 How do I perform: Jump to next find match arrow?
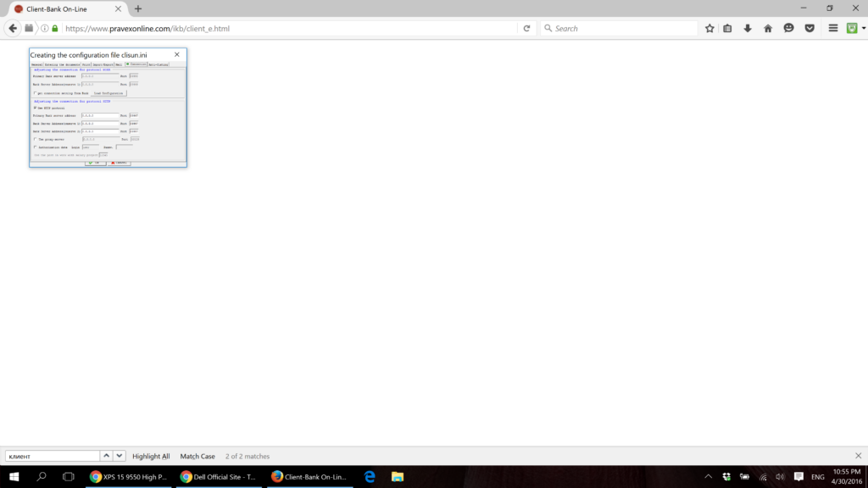point(119,456)
